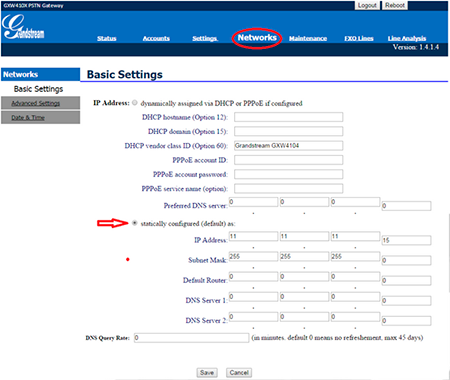Click first octet of Preferred DNS server
This screenshot has height=380, width=450.
[x=253, y=202]
